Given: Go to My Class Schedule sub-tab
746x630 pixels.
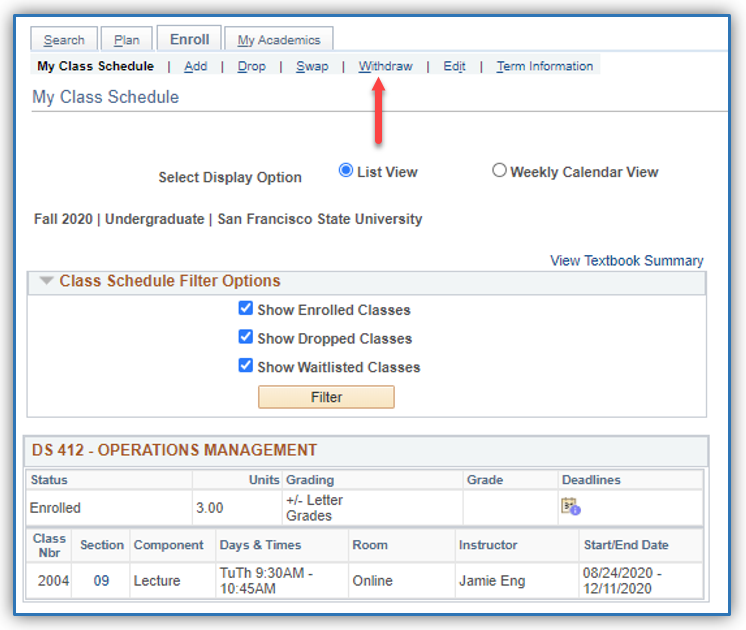Looking at the screenshot, I should tap(96, 66).
